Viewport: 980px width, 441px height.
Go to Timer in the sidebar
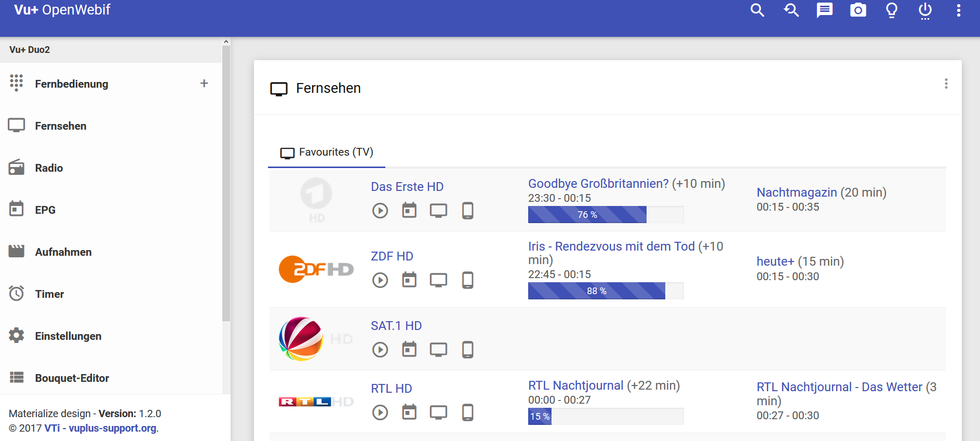click(49, 294)
